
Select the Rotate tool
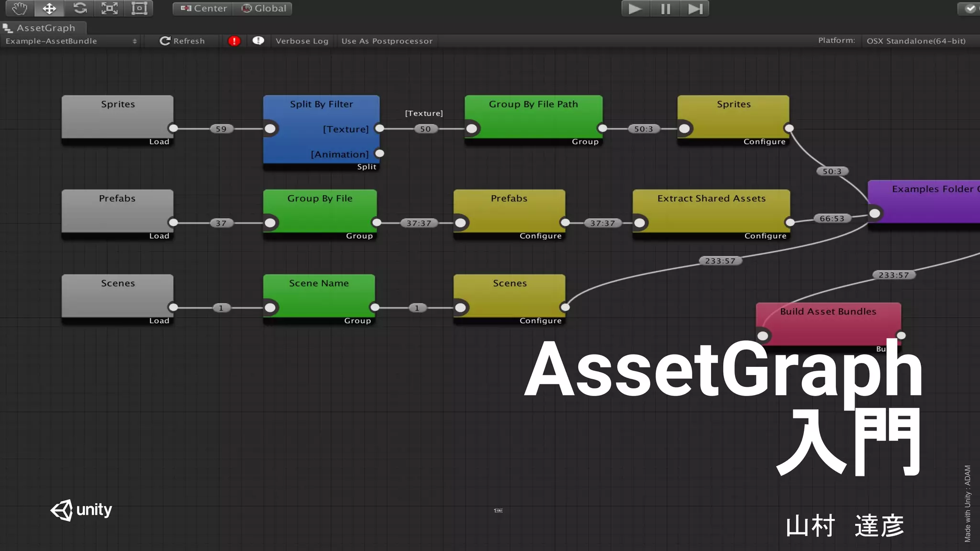point(79,8)
